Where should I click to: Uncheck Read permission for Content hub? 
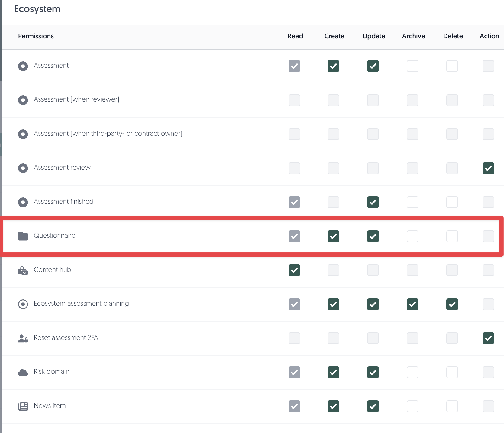tap(294, 270)
